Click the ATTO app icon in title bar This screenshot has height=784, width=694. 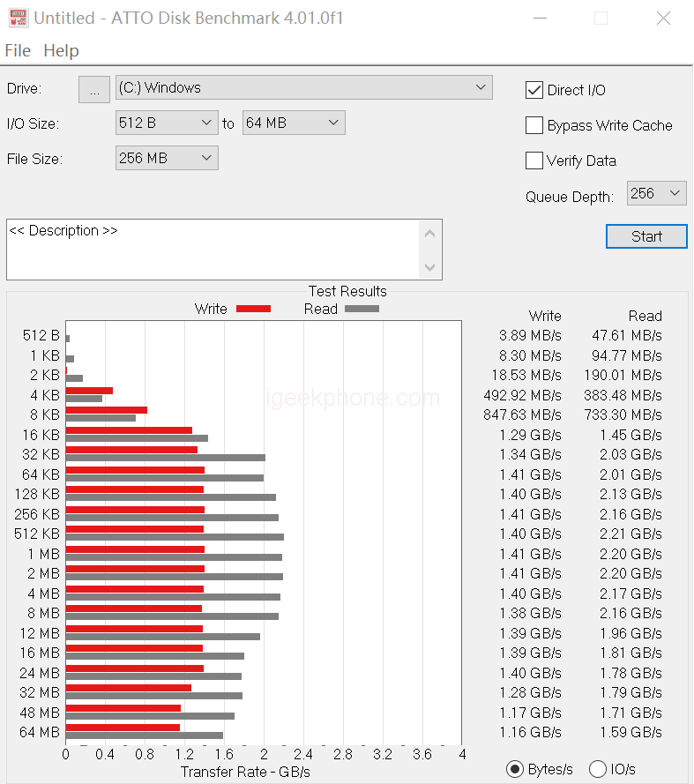pos(18,18)
